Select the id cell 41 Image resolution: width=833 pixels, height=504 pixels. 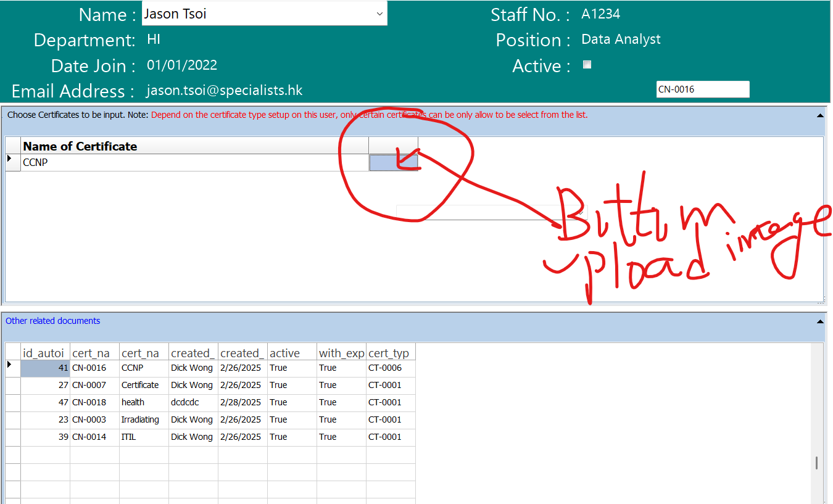pyautogui.click(x=45, y=368)
